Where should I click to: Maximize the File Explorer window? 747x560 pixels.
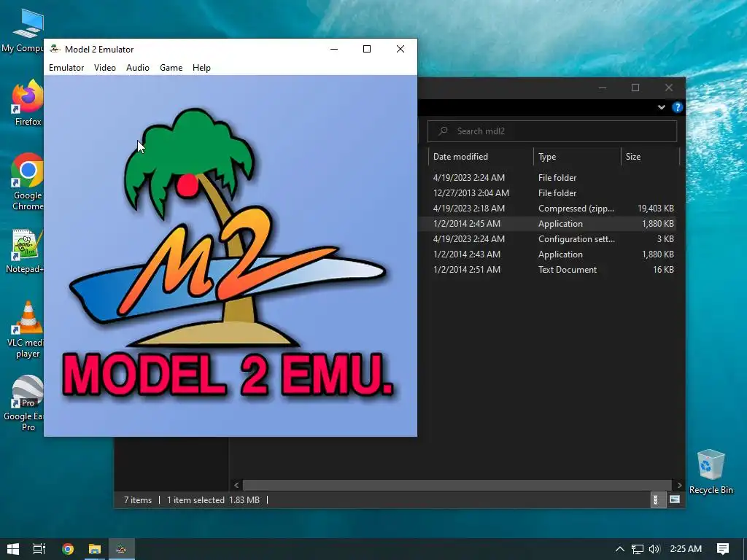[635, 87]
